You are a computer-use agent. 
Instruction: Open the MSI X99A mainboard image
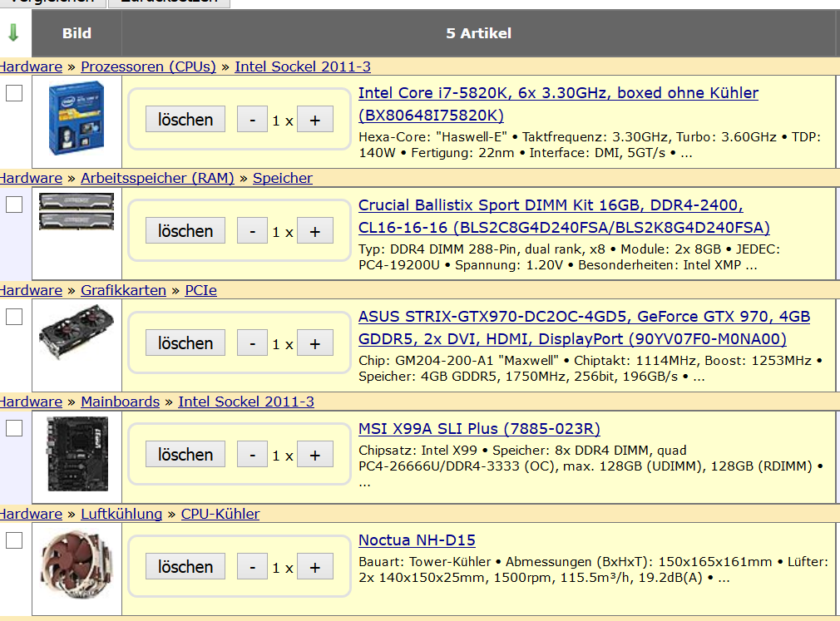pos(77,454)
